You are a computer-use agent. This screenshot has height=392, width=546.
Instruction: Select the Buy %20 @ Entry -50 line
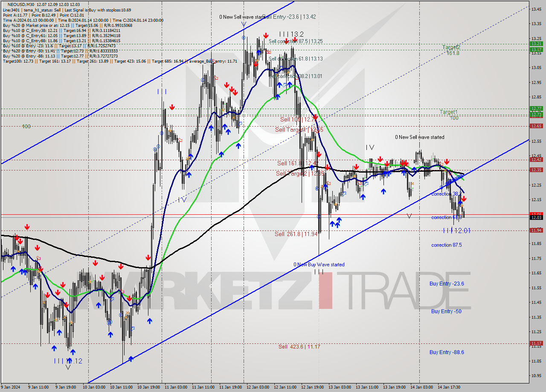click(60, 51)
